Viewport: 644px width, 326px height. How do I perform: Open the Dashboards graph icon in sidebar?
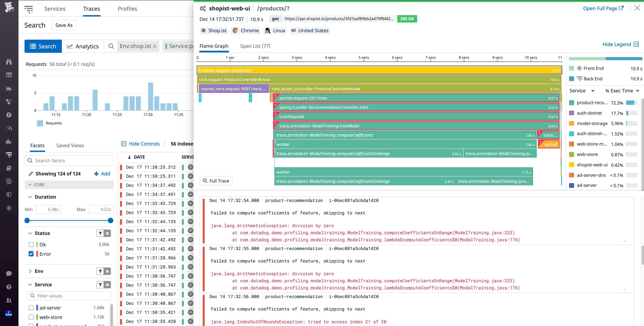9,88
